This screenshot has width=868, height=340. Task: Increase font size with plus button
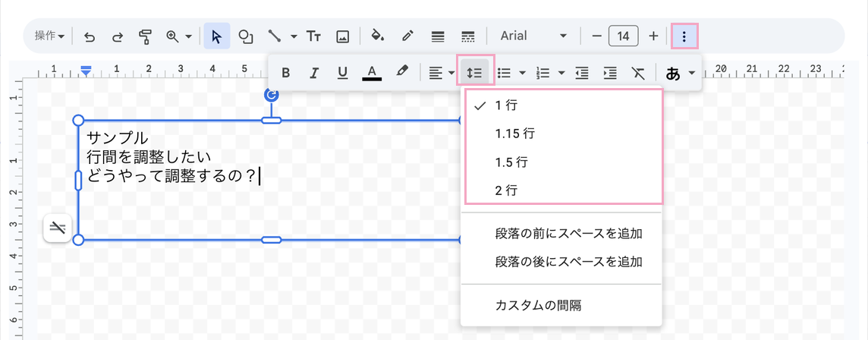653,36
